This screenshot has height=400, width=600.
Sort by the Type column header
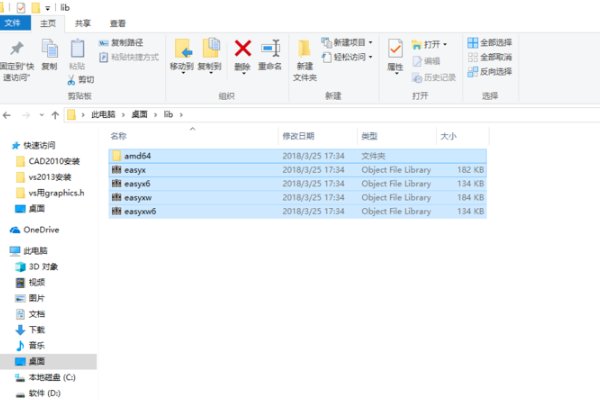click(397, 136)
